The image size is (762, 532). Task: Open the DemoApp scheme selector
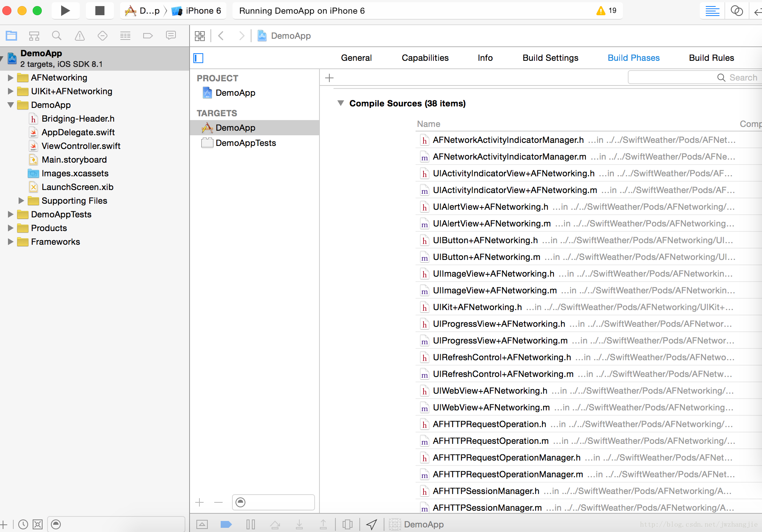point(142,11)
